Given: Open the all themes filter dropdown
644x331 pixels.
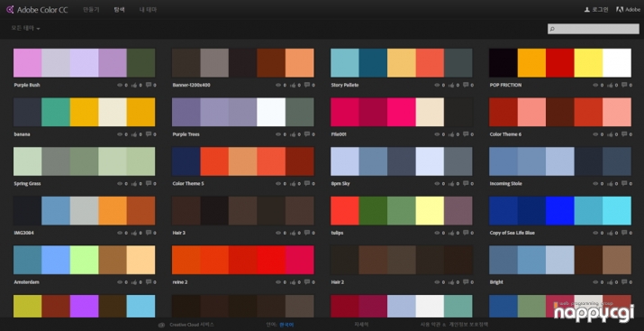Looking at the screenshot, I should (x=25, y=28).
